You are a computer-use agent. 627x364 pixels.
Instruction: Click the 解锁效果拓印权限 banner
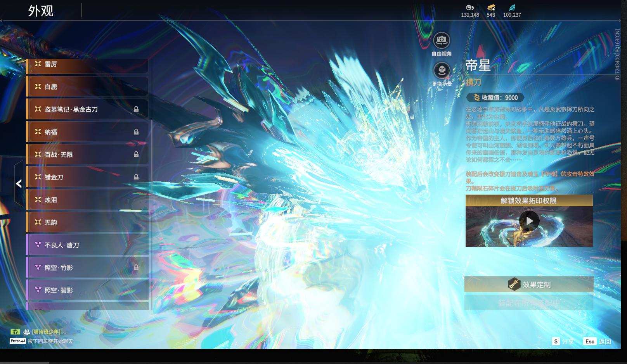tap(529, 200)
